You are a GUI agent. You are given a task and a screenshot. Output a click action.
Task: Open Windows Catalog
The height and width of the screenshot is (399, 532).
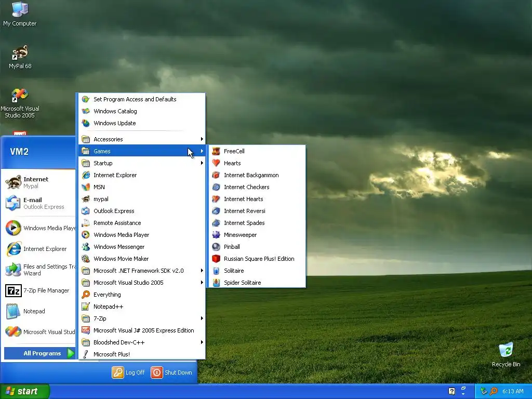(142, 111)
